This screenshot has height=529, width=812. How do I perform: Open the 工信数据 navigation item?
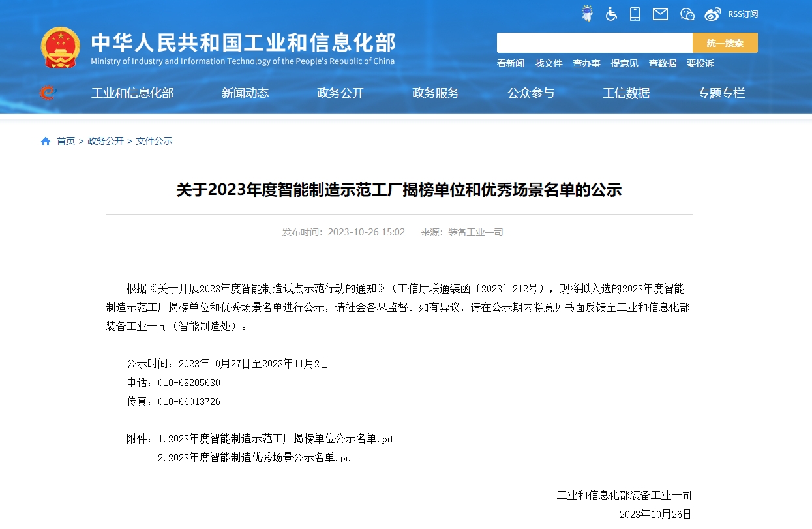click(x=625, y=93)
